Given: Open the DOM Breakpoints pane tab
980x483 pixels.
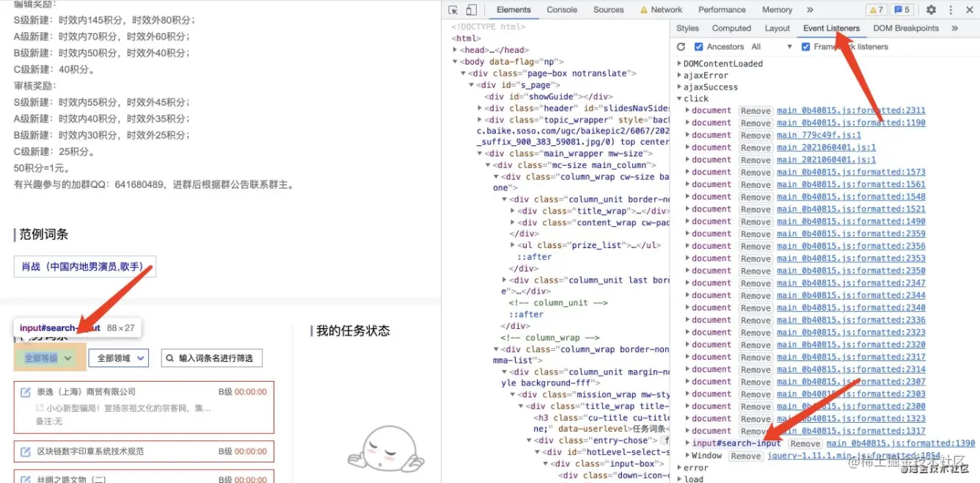Looking at the screenshot, I should pos(905,28).
